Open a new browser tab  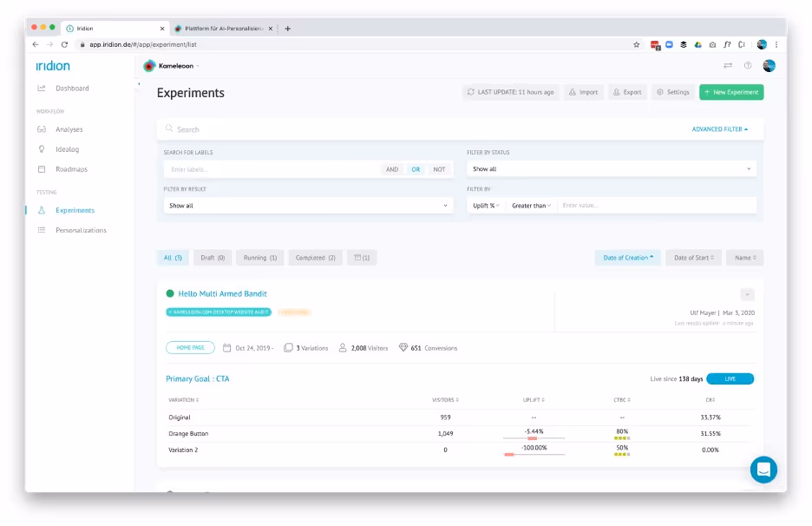tap(287, 29)
